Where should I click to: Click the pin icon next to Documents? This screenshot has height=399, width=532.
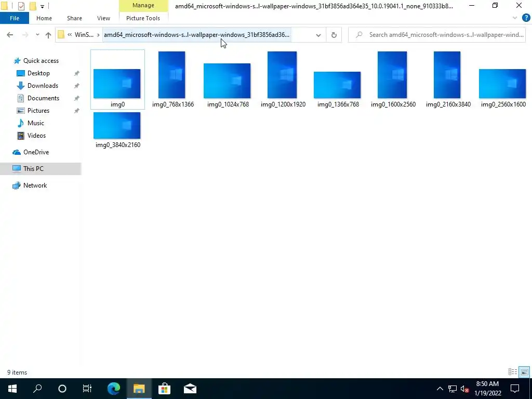(x=77, y=98)
